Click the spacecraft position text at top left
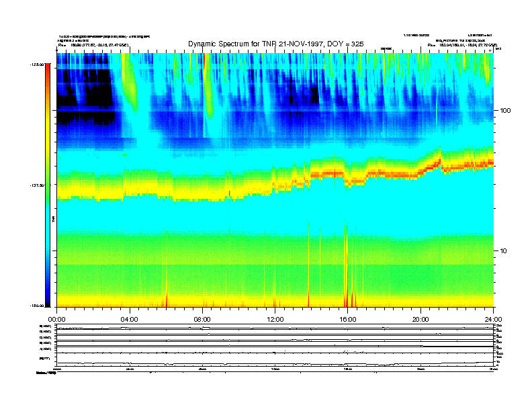 pos(93,44)
